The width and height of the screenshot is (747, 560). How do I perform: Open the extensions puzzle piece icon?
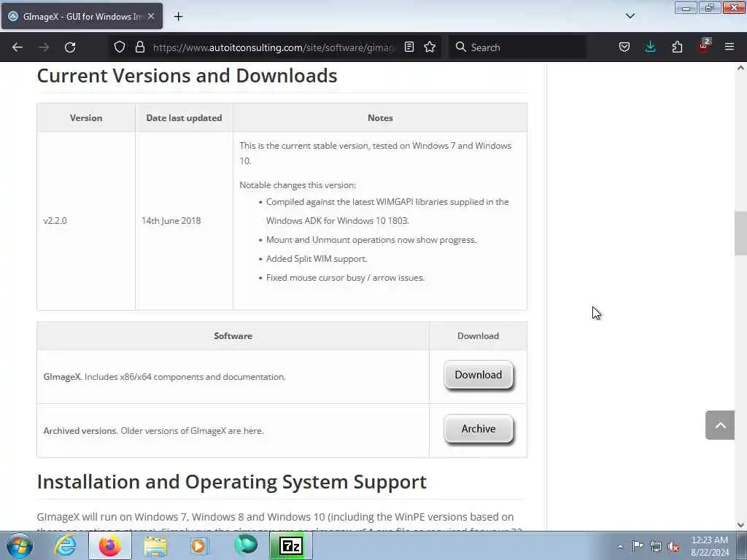[x=677, y=47]
